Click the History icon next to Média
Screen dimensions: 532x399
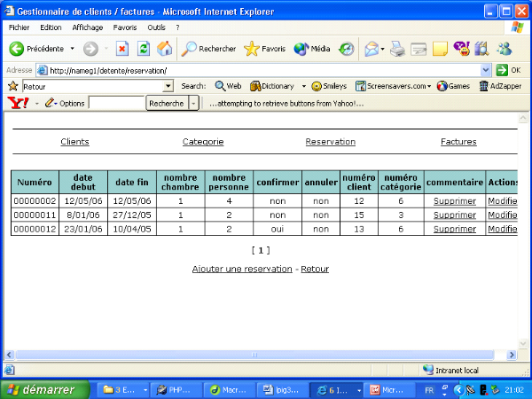click(347, 49)
